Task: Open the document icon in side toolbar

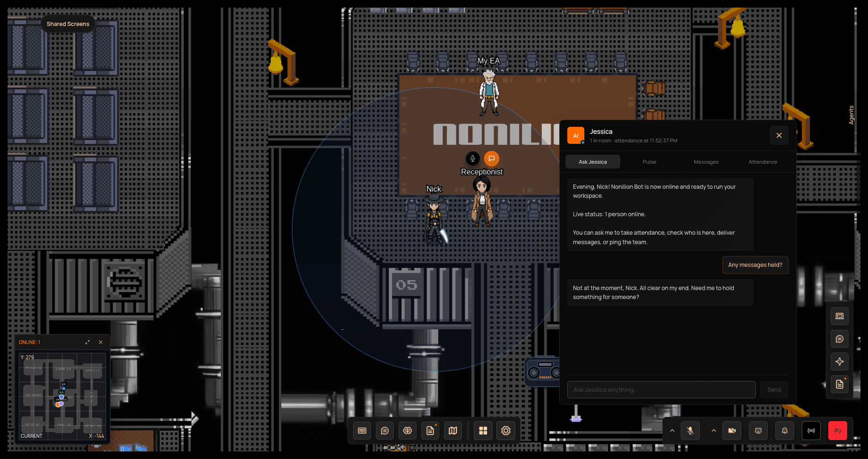Action: [x=840, y=384]
